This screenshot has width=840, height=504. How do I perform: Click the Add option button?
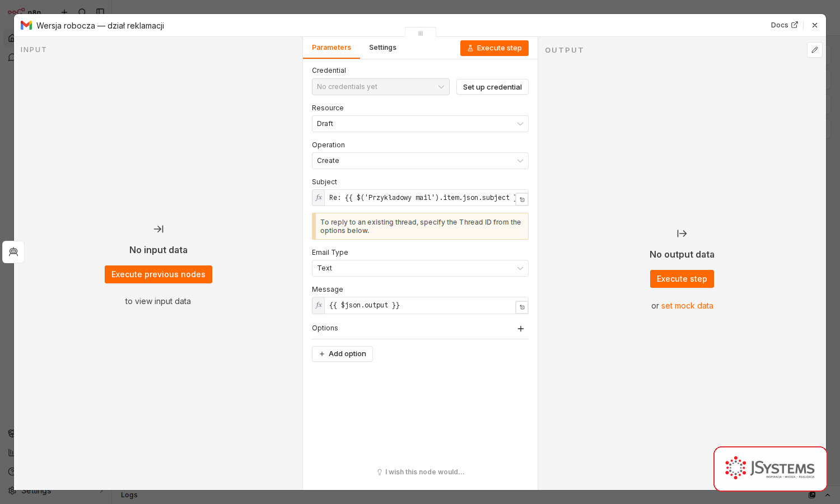click(x=342, y=354)
